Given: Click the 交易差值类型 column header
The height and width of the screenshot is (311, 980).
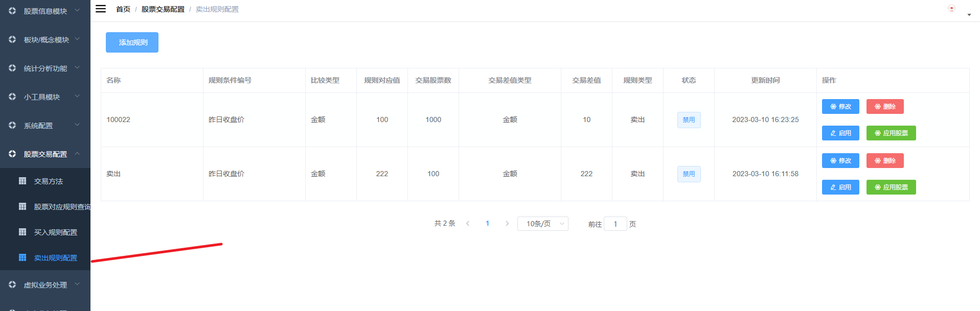Looking at the screenshot, I should coord(510,80).
